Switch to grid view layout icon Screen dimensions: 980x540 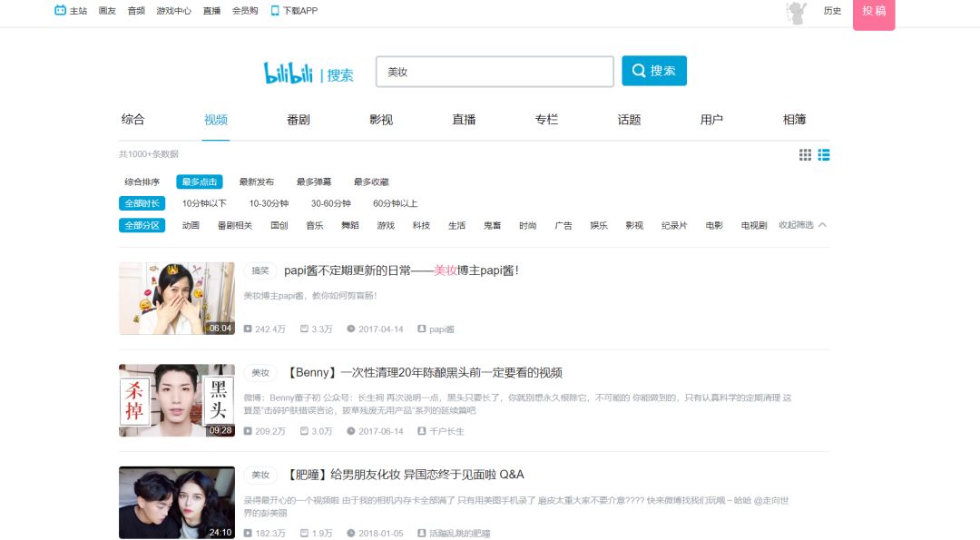point(805,155)
